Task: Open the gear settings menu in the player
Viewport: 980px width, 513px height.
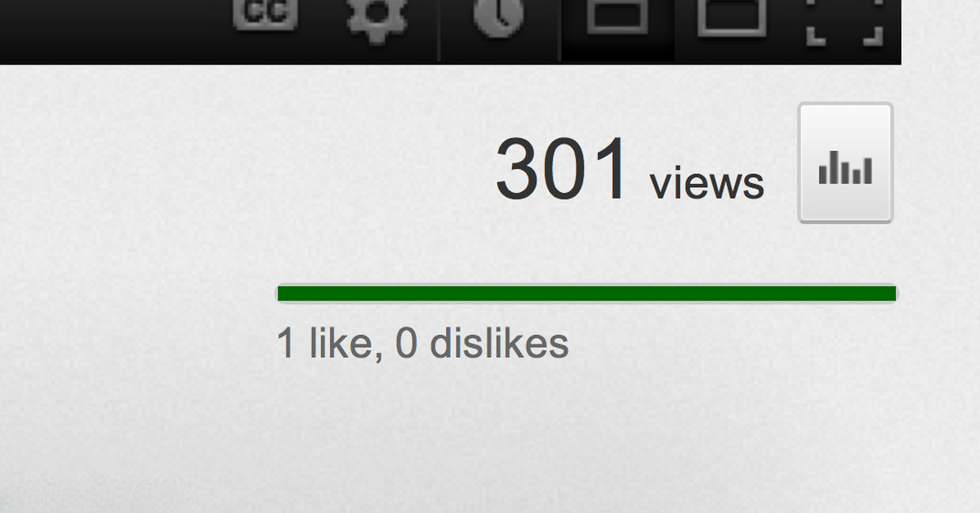Action: point(377,18)
